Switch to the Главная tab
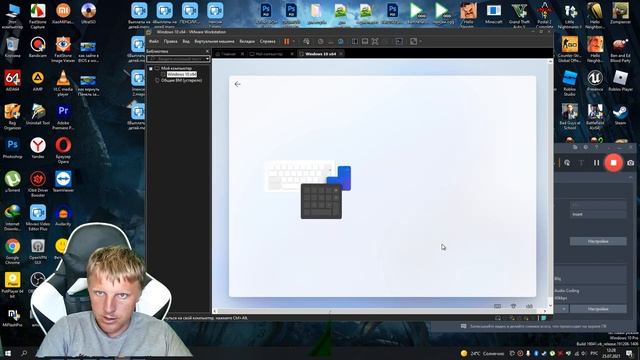 coord(229,54)
